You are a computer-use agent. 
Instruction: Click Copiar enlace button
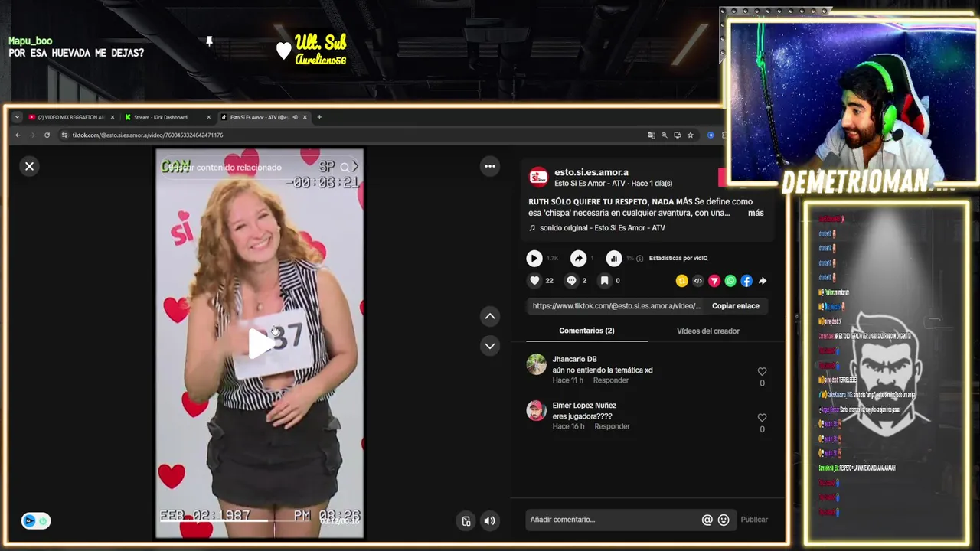(x=736, y=306)
